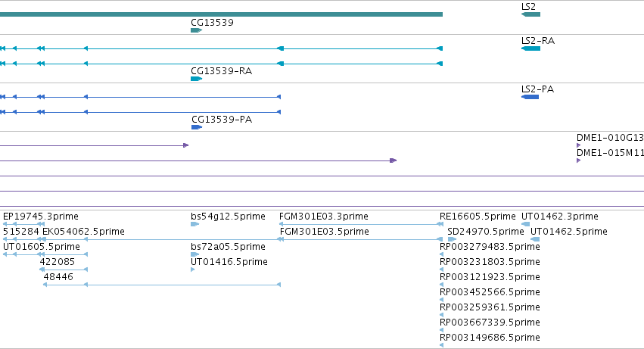Click the CG13539-RA transcript arrow
This screenshot has height=349, width=644.
[x=196, y=79]
